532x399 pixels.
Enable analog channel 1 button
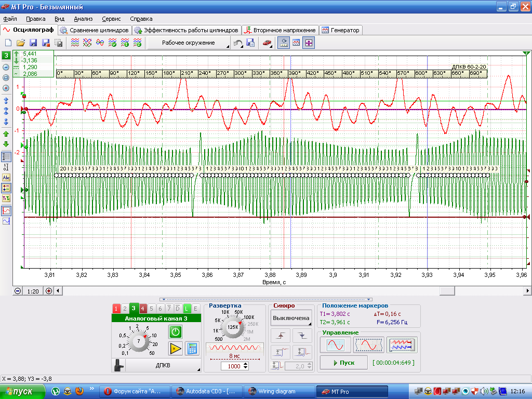tap(116, 309)
